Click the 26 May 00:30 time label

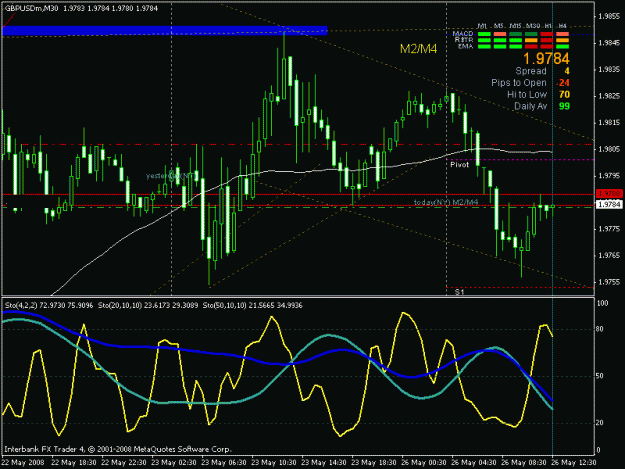[424, 463]
